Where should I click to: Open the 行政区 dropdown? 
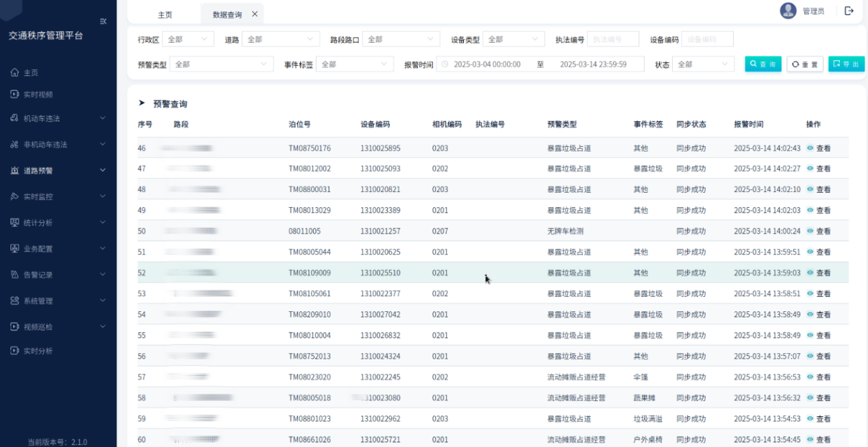click(x=188, y=40)
